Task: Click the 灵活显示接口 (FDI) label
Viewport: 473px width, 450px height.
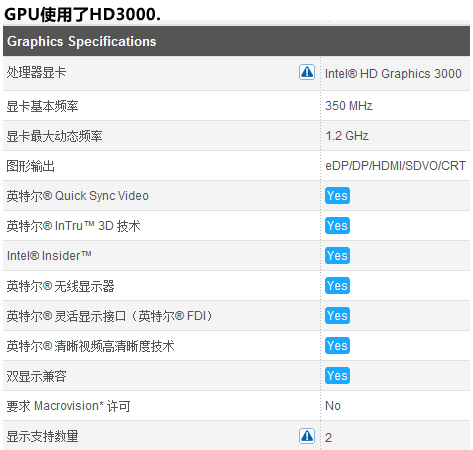Action: click(x=109, y=316)
